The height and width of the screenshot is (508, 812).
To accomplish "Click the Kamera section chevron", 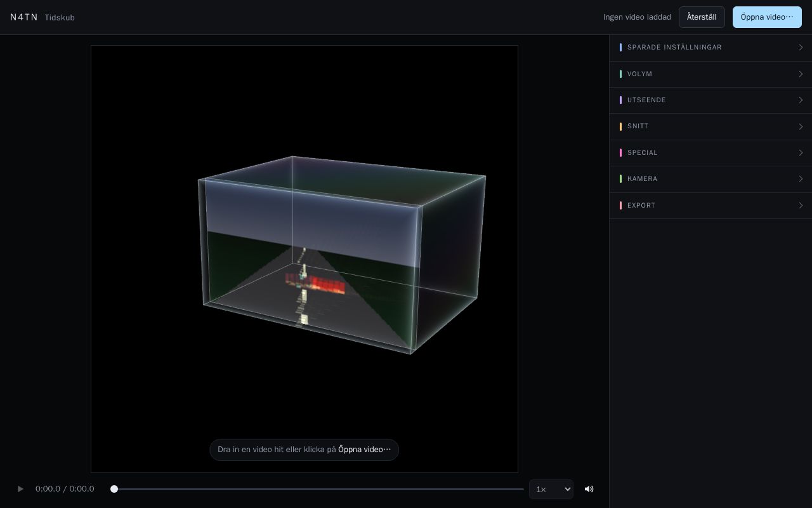I will point(801,179).
